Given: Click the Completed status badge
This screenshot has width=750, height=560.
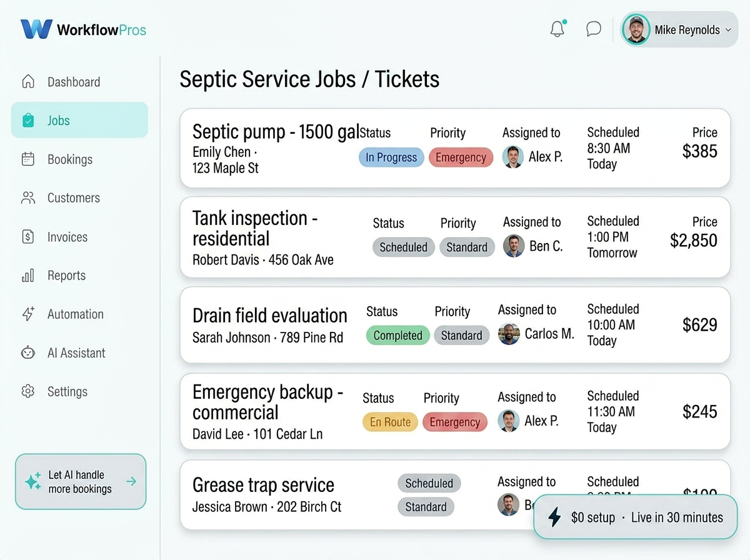Looking at the screenshot, I should click(x=397, y=335).
